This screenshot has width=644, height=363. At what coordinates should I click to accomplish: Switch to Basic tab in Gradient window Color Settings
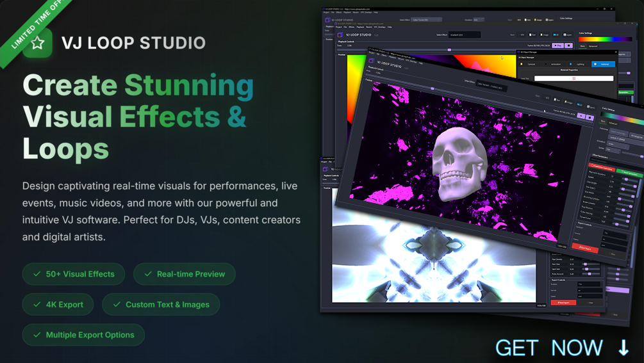point(582,46)
